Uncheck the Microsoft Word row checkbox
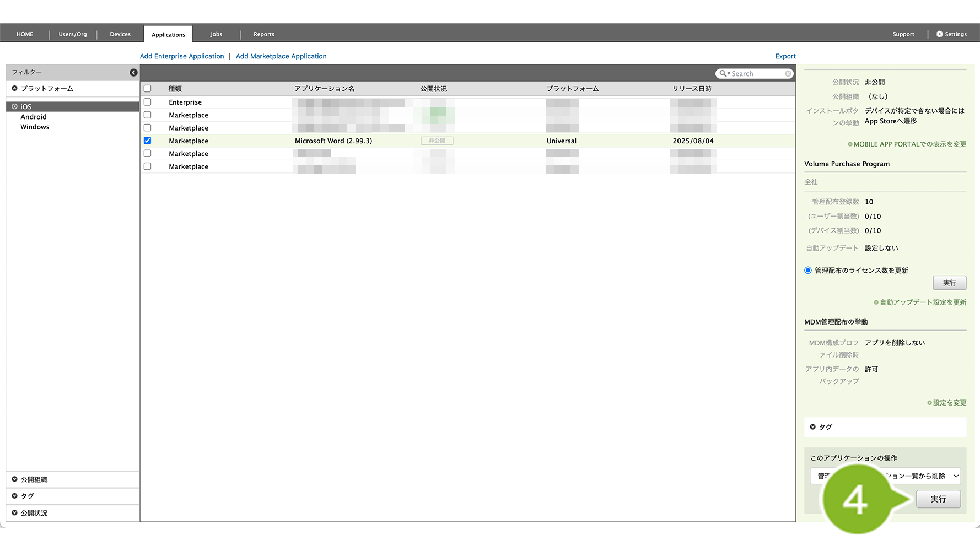 click(147, 141)
